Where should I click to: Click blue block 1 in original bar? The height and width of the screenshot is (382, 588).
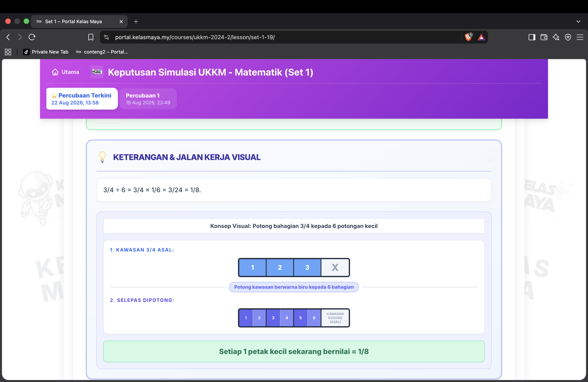[x=252, y=268]
